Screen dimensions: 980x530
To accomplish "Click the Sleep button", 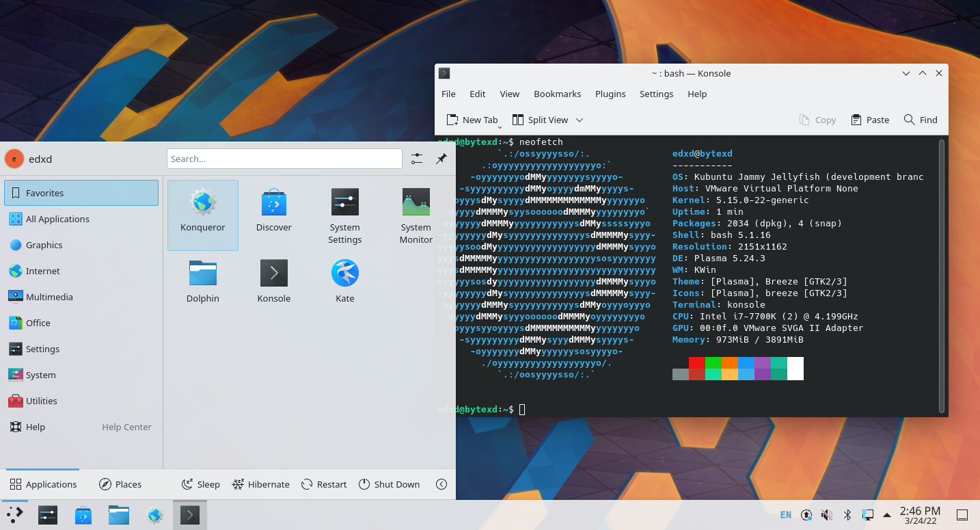I will point(200,484).
